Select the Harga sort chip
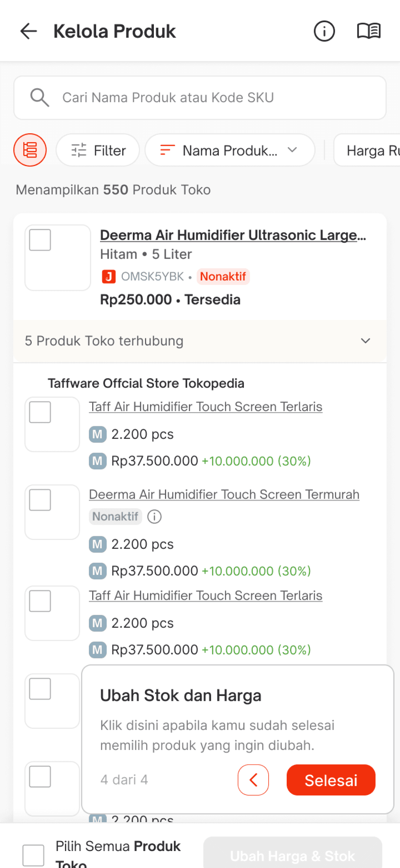 [x=367, y=150]
